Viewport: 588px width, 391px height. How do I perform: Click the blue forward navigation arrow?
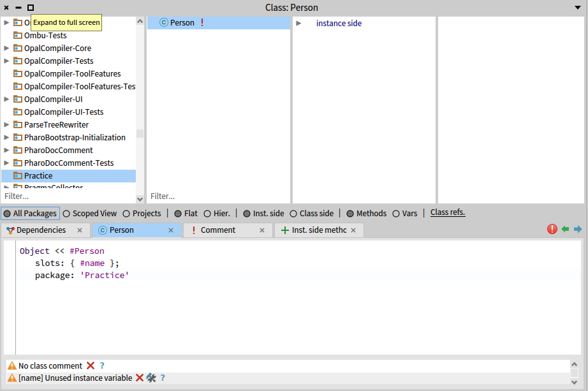[x=578, y=230]
